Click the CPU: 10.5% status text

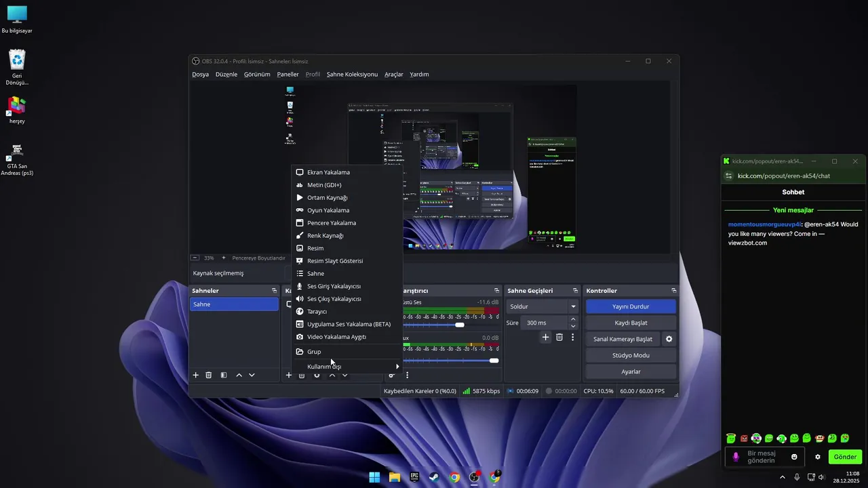(x=598, y=391)
